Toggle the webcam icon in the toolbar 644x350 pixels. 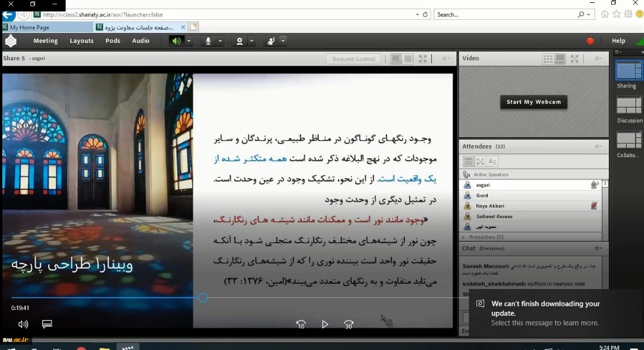coord(239,41)
